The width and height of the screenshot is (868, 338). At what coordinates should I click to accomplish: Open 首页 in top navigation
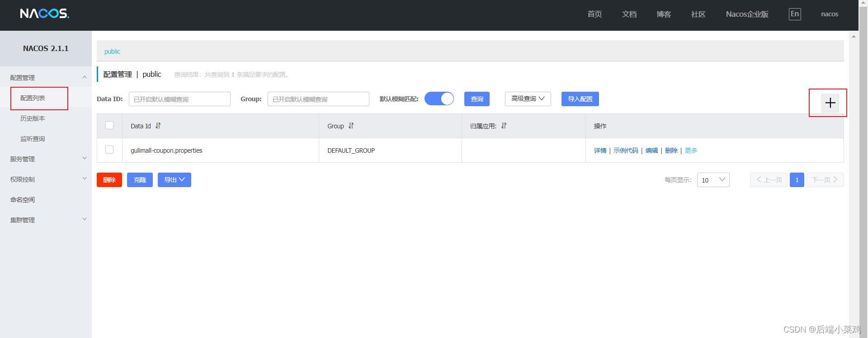click(594, 14)
